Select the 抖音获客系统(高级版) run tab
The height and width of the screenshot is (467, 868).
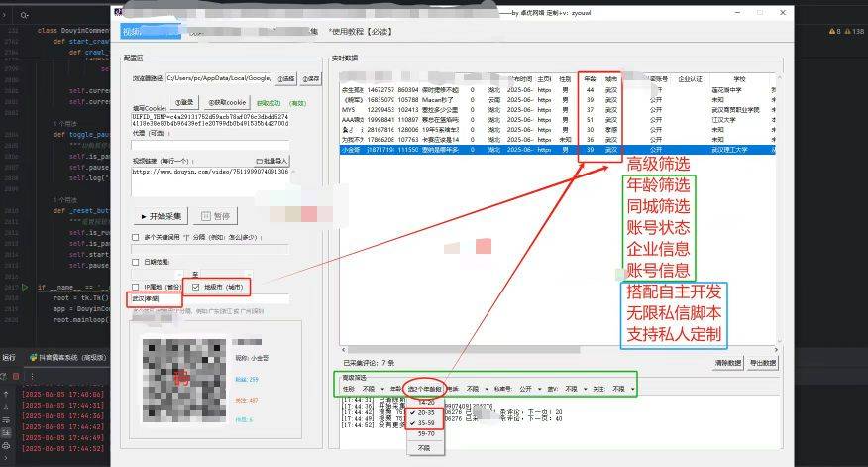coord(68,357)
